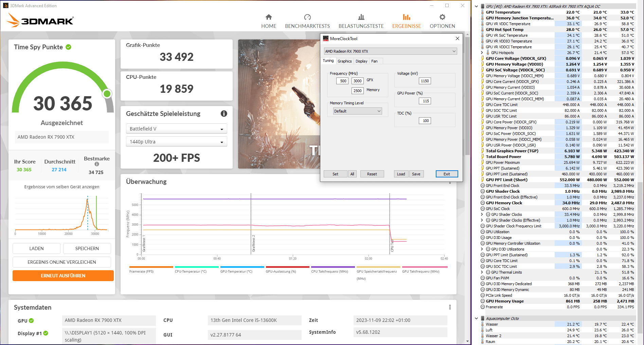Click the Reset button in MoreClockTool
644x345 pixels.
point(372,174)
